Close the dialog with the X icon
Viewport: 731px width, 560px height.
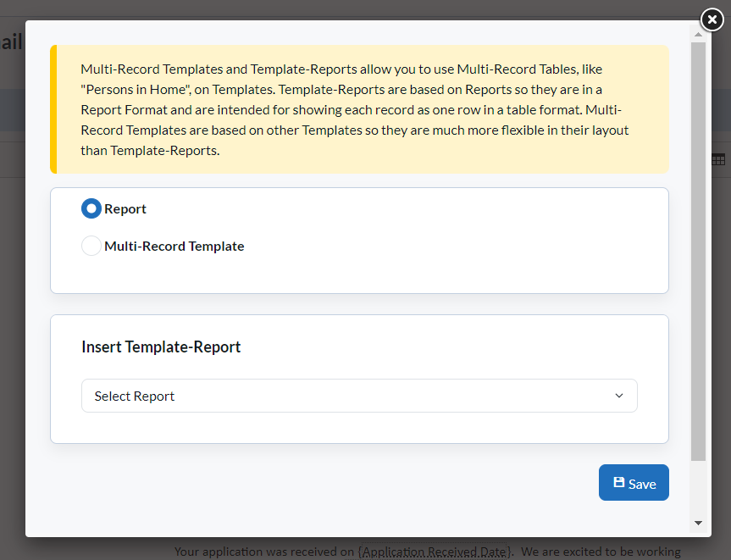(x=712, y=19)
